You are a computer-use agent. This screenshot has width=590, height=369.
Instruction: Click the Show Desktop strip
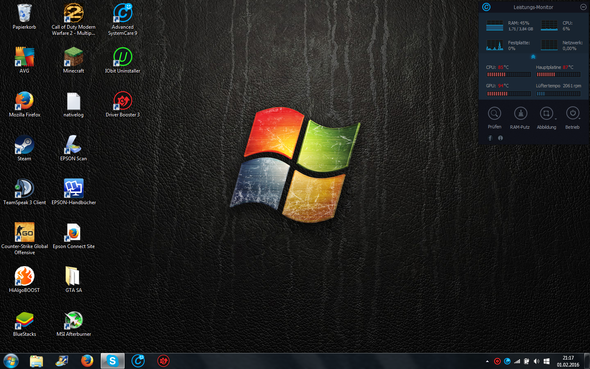coord(587,361)
